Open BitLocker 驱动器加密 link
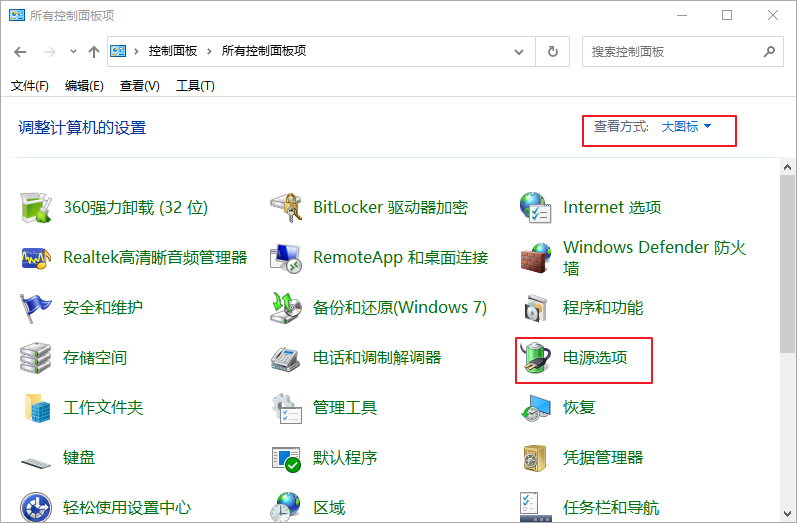This screenshot has width=797, height=523. coord(390,207)
